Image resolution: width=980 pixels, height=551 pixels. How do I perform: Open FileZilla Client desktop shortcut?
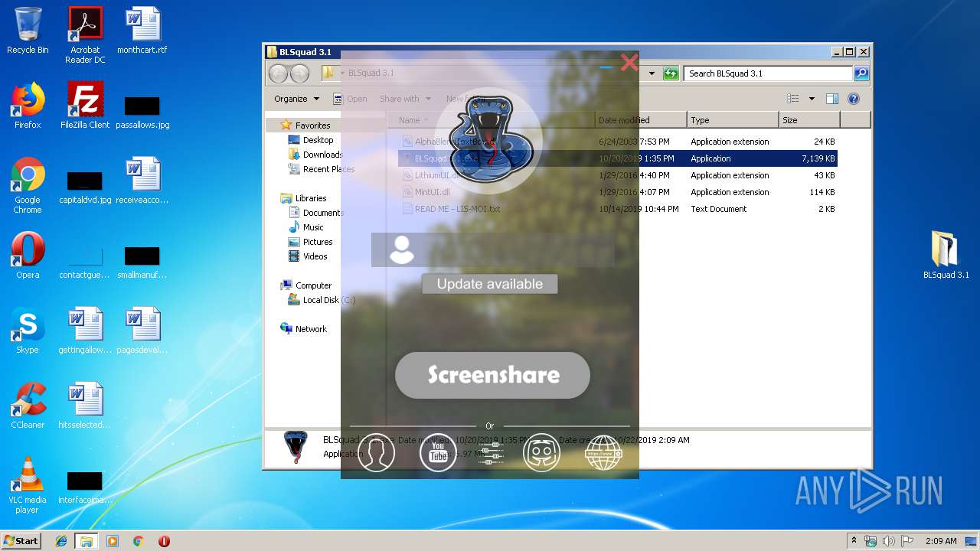point(85,106)
